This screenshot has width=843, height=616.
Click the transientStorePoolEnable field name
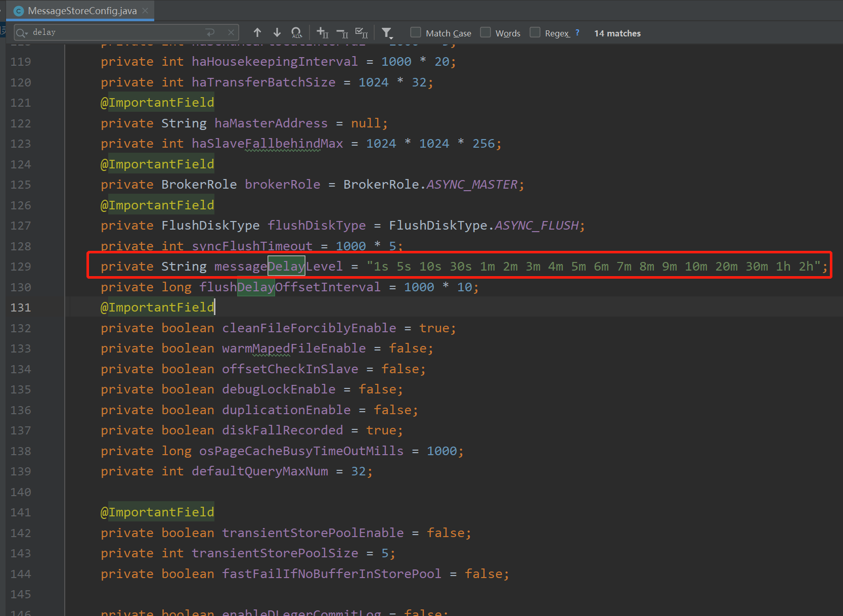point(313,533)
